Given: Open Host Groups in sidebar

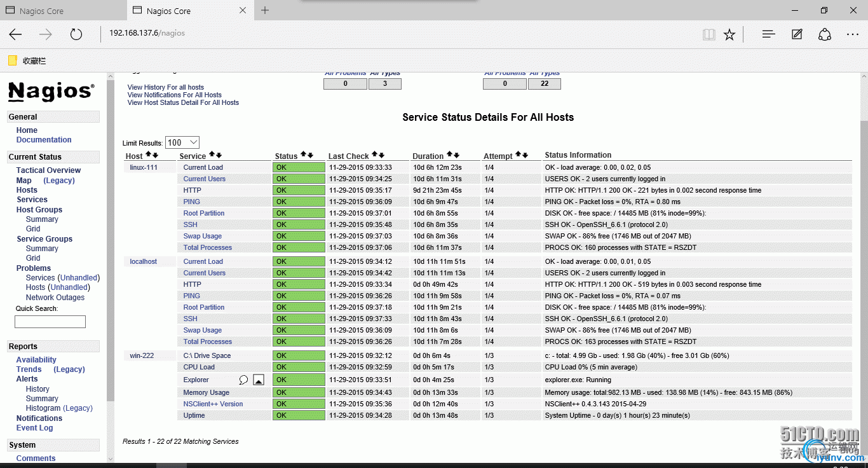Looking at the screenshot, I should point(39,210).
